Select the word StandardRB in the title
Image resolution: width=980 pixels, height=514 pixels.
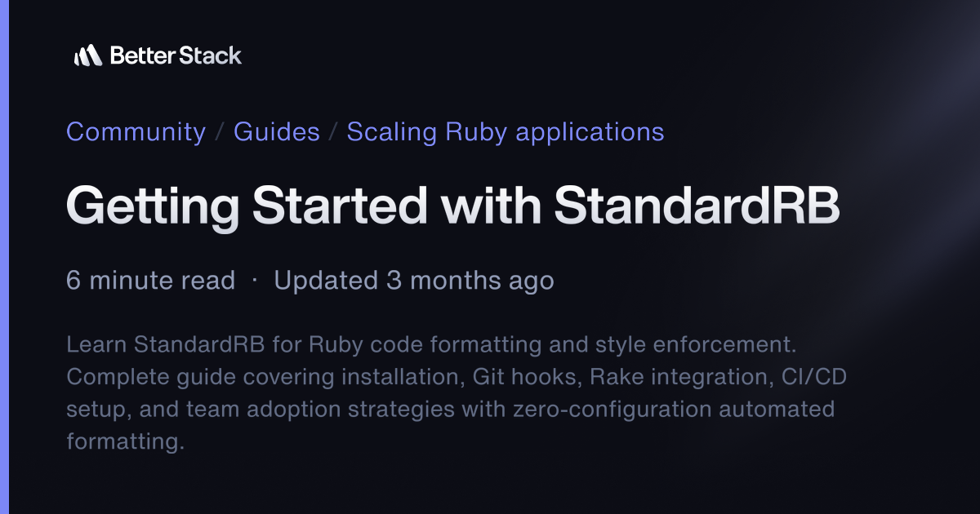pyautogui.click(x=697, y=207)
